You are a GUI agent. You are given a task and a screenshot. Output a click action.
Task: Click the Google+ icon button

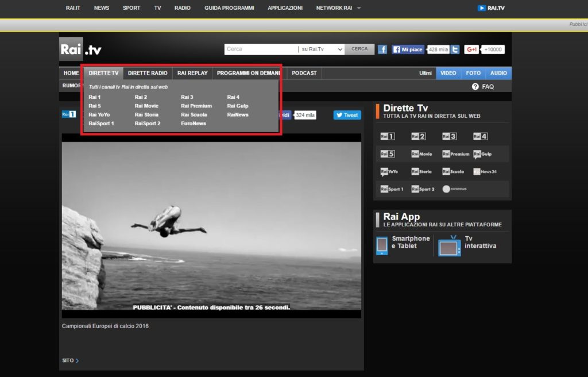471,49
